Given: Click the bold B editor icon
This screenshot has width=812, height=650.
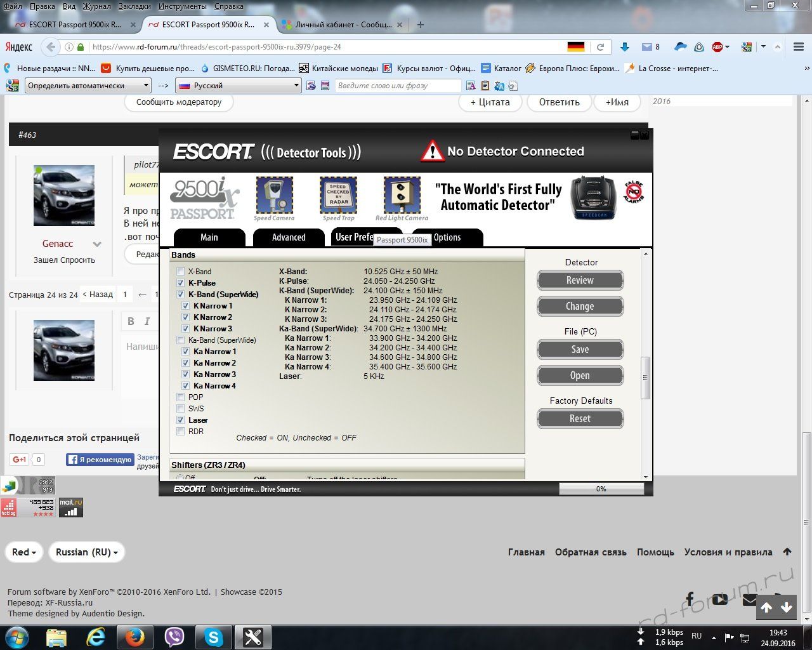Looking at the screenshot, I should pos(131,321).
